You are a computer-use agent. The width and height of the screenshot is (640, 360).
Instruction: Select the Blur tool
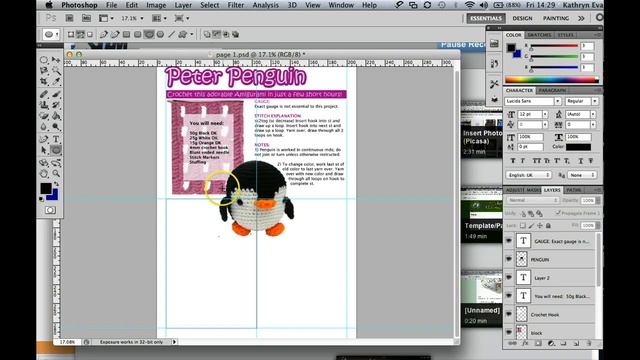click(44, 127)
